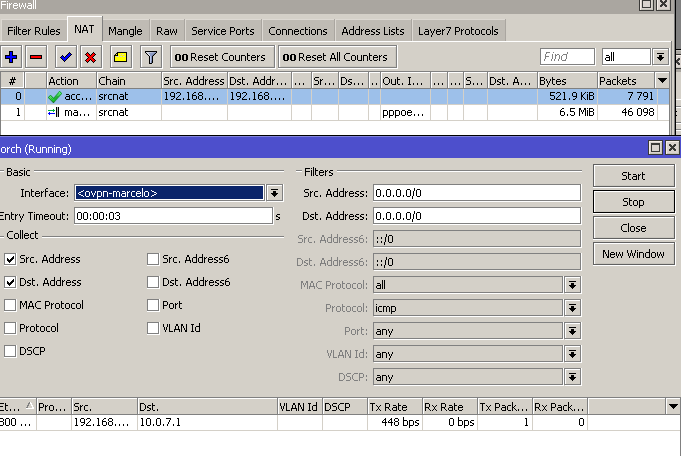Remove selected NAT rule with minus icon
This screenshot has width=681, height=456.
point(36,57)
